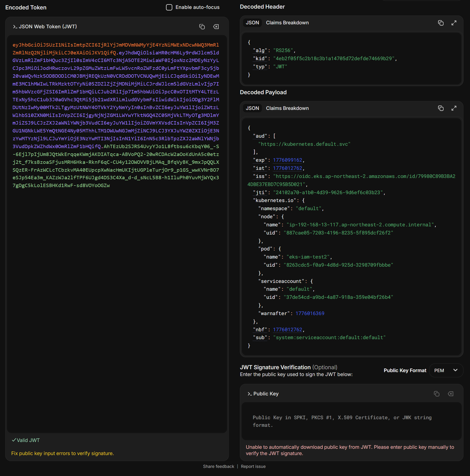
Task: Select the JSON tab in Decoded Payload
Action: point(252,108)
